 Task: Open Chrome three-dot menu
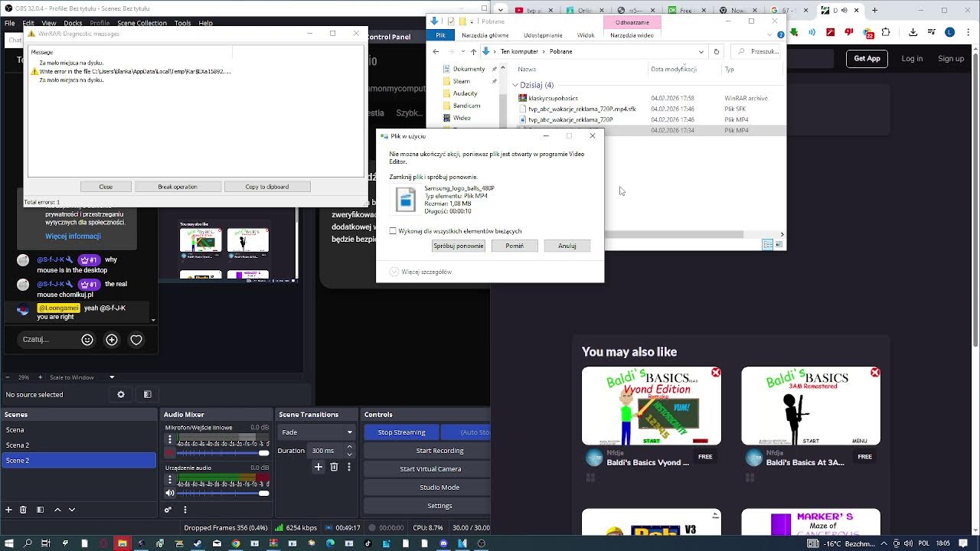pos(967,32)
